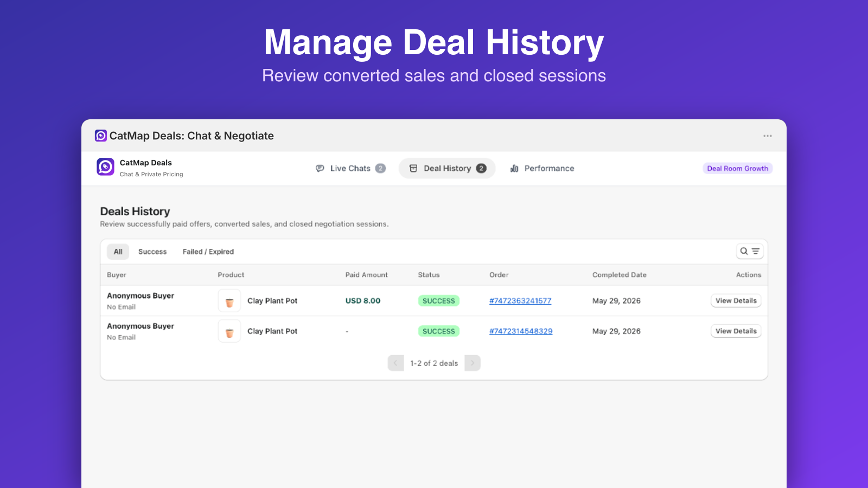
Task: Click the Deal History count badge
Action: (481, 169)
